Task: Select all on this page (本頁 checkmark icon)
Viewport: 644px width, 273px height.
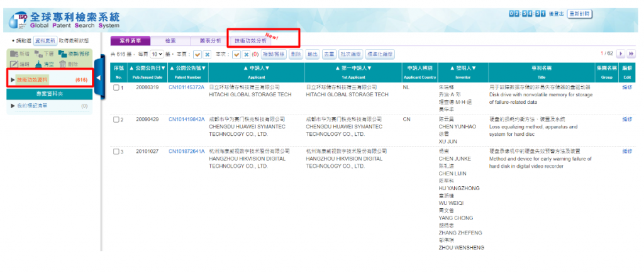Action: point(197,54)
